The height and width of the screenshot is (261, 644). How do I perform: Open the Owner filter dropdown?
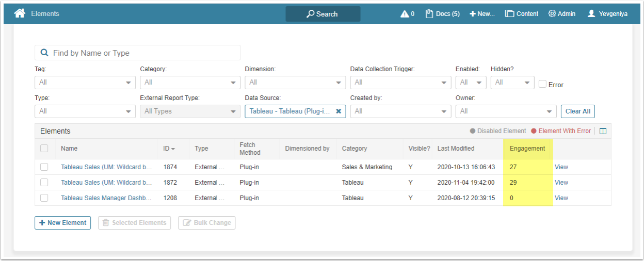click(506, 111)
